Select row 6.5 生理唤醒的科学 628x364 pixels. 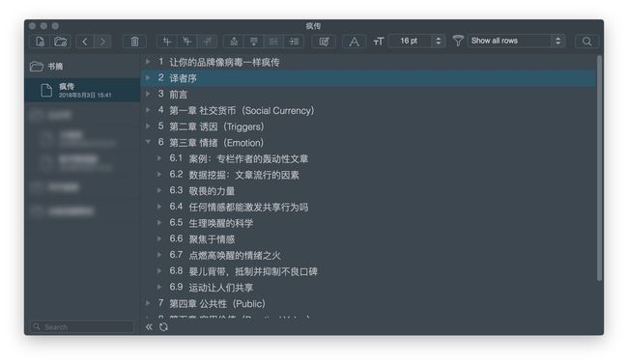pos(220,223)
